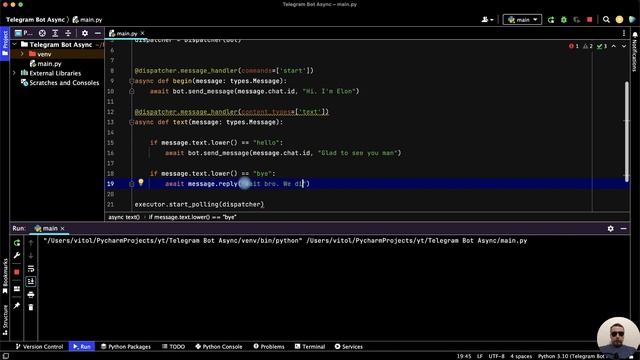The image size is (640, 360).
Task: Select the venv folder row
Action: click(57, 54)
